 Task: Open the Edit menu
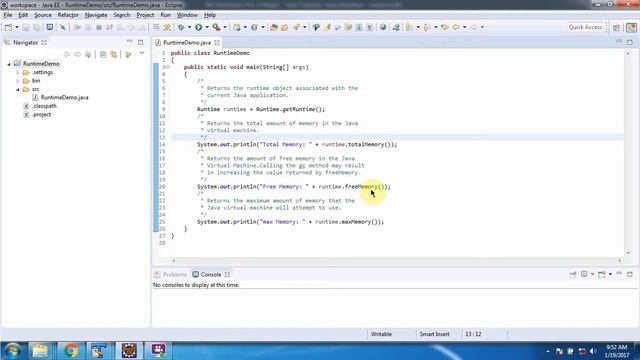point(23,15)
